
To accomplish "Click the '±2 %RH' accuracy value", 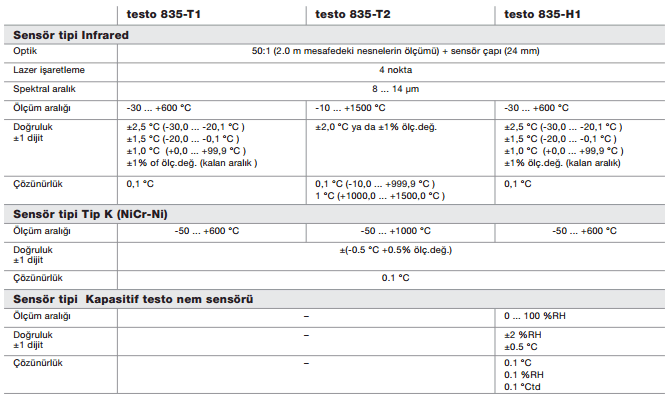I will pyautogui.click(x=525, y=335).
